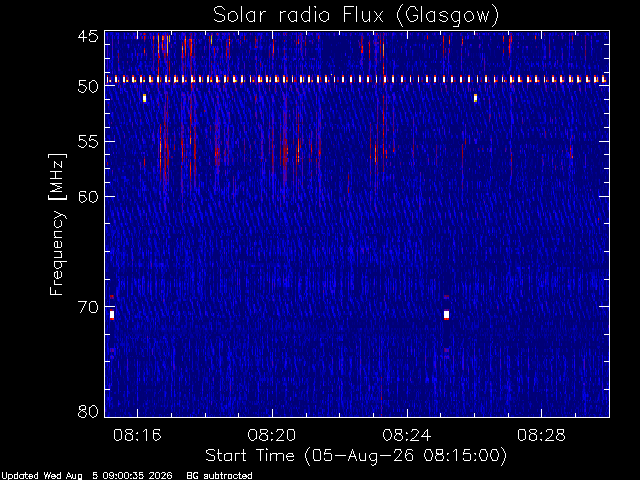The height and width of the screenshot is (480, 640).
Task: Click the 50 MHz frequency tick label
Action: tap(88, 86)
